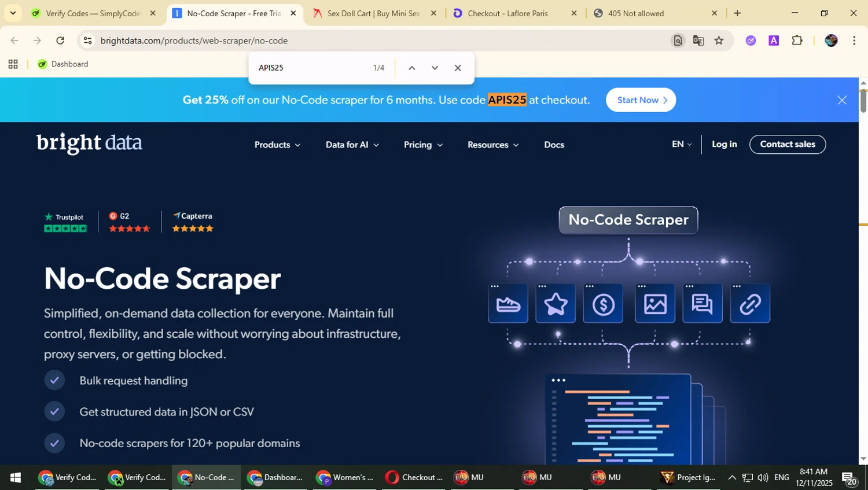868x490 pixels.
Task: Click the scrollbar up arrow
Action: point(863,83)
